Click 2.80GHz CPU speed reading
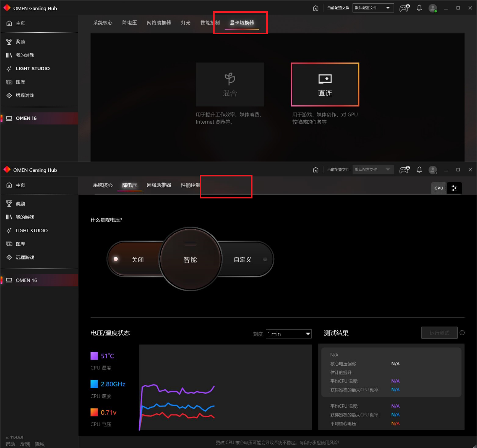 113,384
